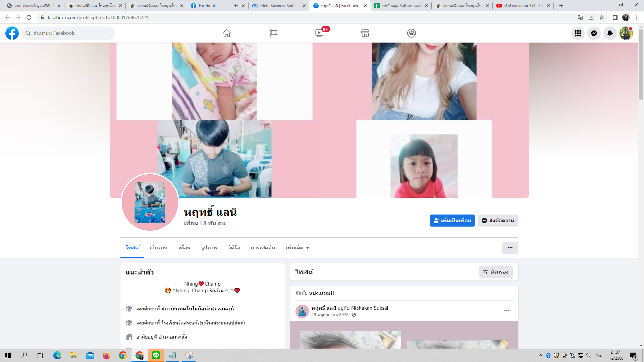Screen dimensions: 644x362
Task: Open the Messenger chats icon
Action: click(x=594, y=33)
